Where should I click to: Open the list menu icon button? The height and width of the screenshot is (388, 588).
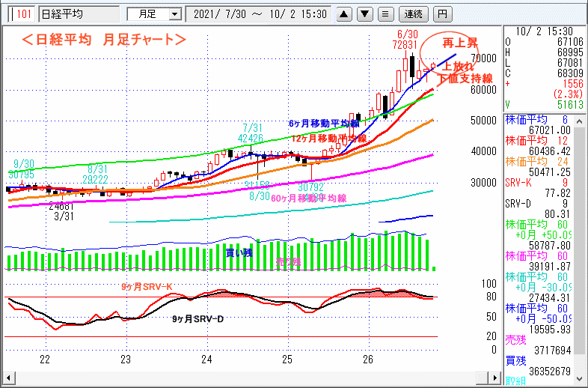pos(385,14)
